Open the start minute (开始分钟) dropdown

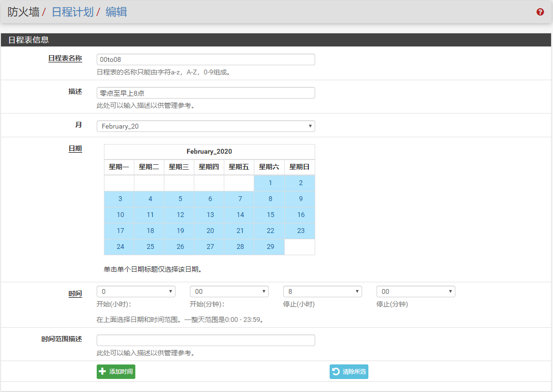(x=229, y=291)
